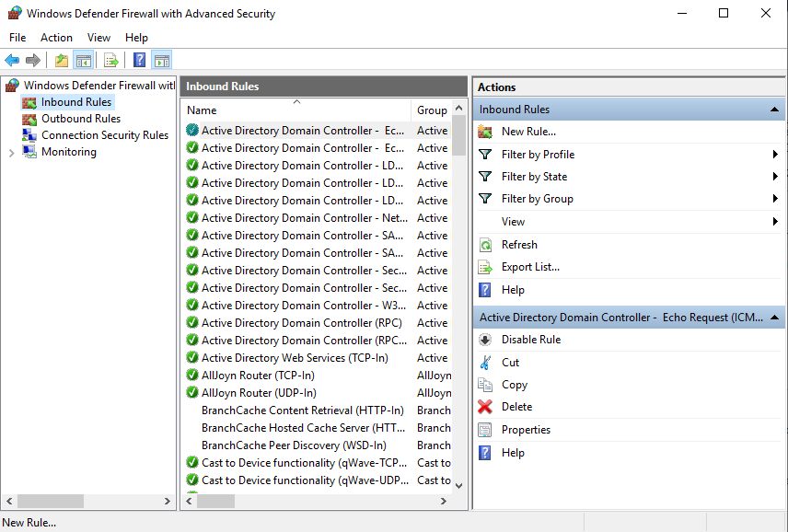
Task: Collapse the Inbound Rules actions section
Action: (x=774, y=110)
